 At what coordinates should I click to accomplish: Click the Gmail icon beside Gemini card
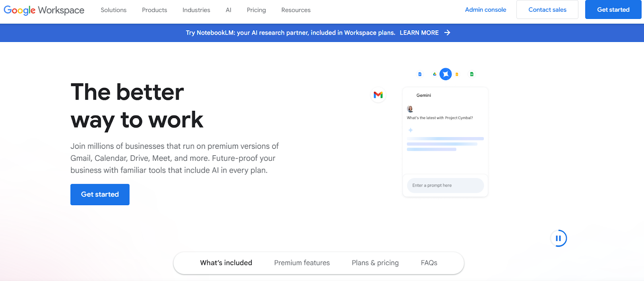pos(378,95)
